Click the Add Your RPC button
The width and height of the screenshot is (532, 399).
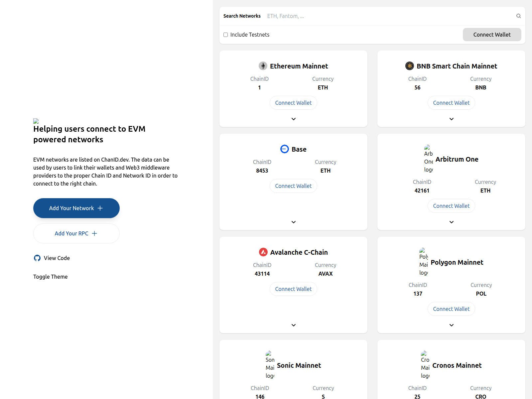[x=76, y=233]
